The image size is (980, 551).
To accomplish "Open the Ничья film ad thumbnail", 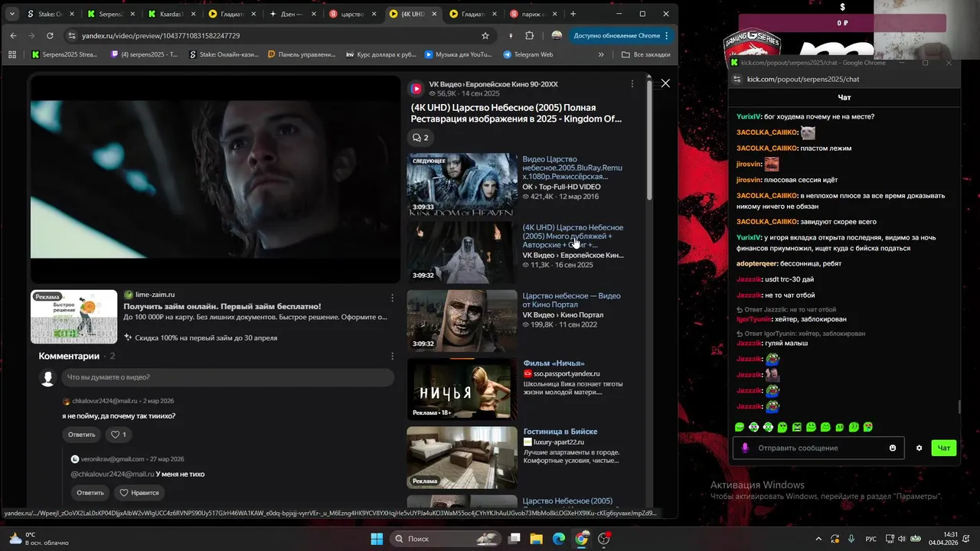I will [462, 389].
